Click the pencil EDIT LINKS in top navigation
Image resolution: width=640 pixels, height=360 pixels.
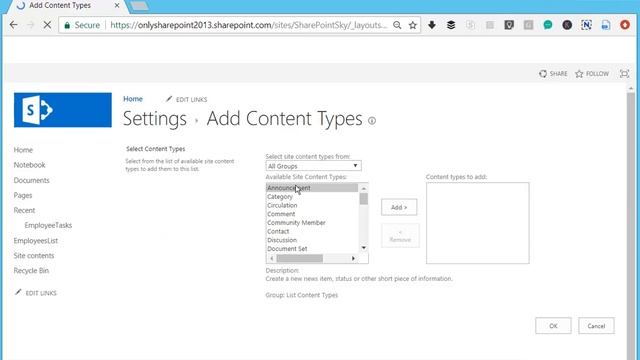187,99
